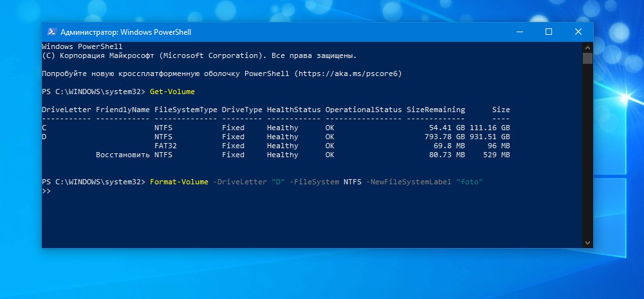Click the '-FileSystem' parameter
This screenshot has width=644, height=299.
314,182
